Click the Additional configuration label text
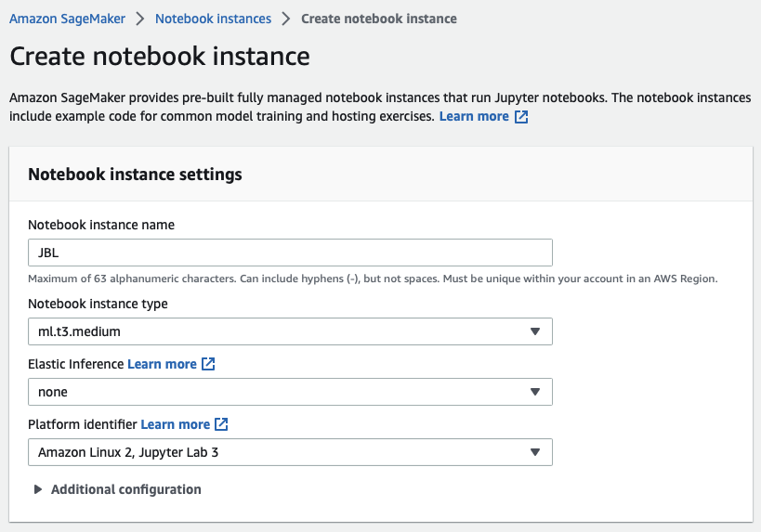This screenshot has width=761, height=532. (x=125, y=489)
